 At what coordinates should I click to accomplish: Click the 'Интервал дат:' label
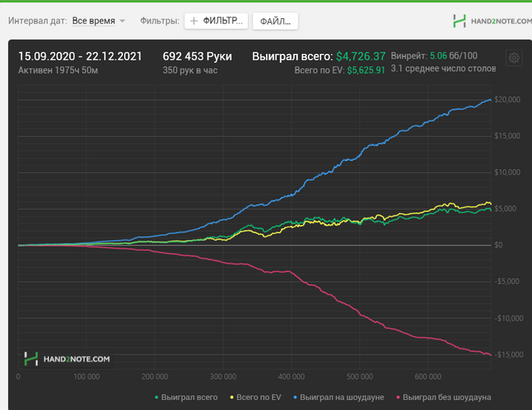click(38, 21)
